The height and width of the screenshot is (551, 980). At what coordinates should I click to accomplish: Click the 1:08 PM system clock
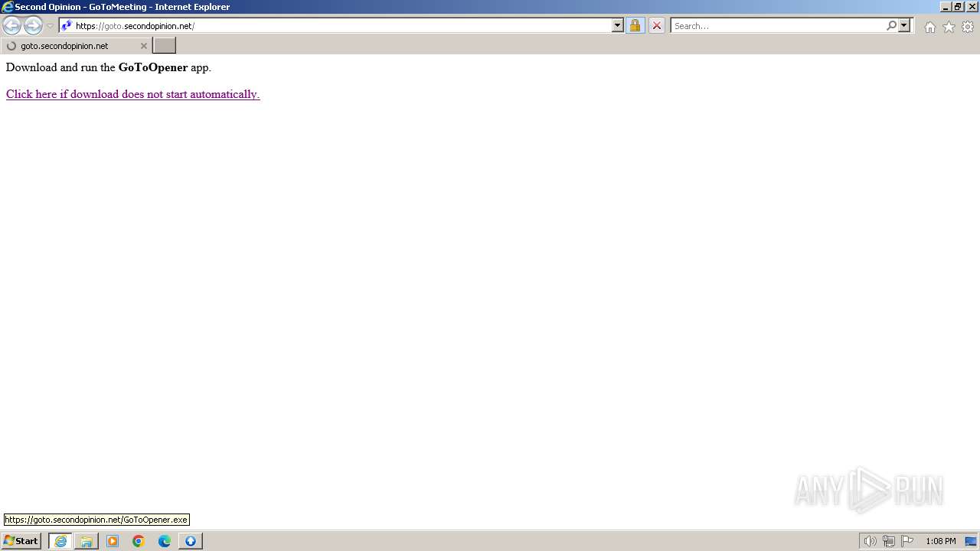point(940,541)
